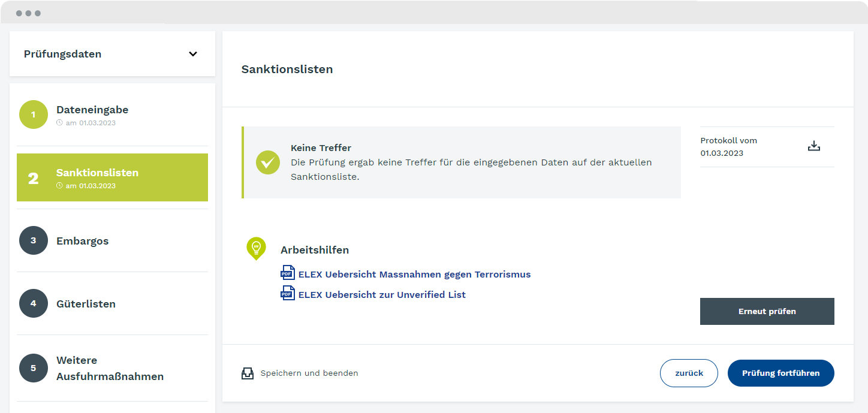The width and height of the screenshot is (868, 413).
Task: Open the Dateneingabe step
Action: pyautogui.click(x=92, y=110)
